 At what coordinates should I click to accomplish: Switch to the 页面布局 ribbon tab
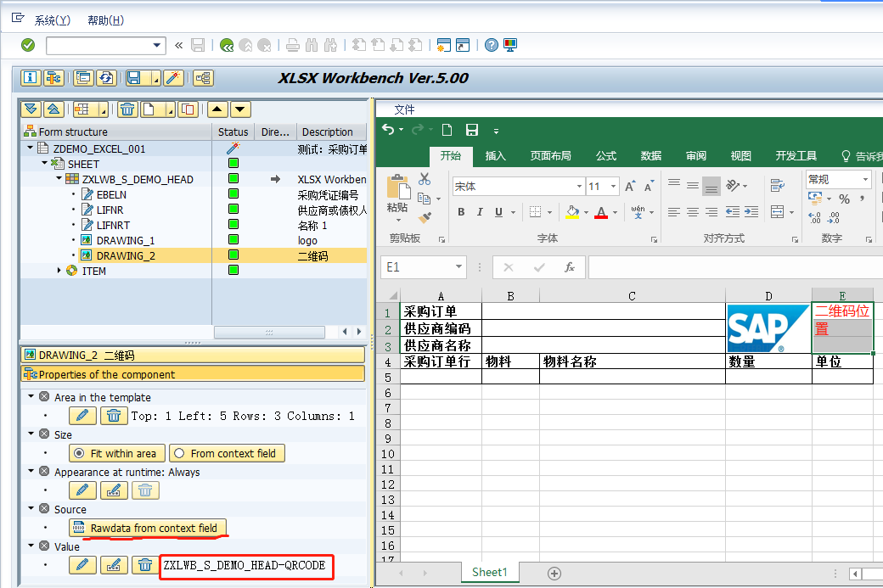point(551,156)
